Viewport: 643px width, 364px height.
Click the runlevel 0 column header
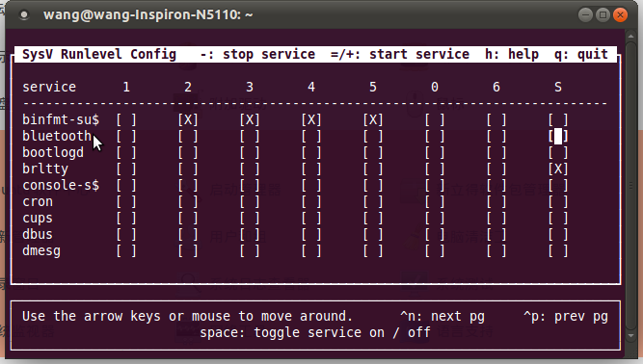(x=435, y=87)
